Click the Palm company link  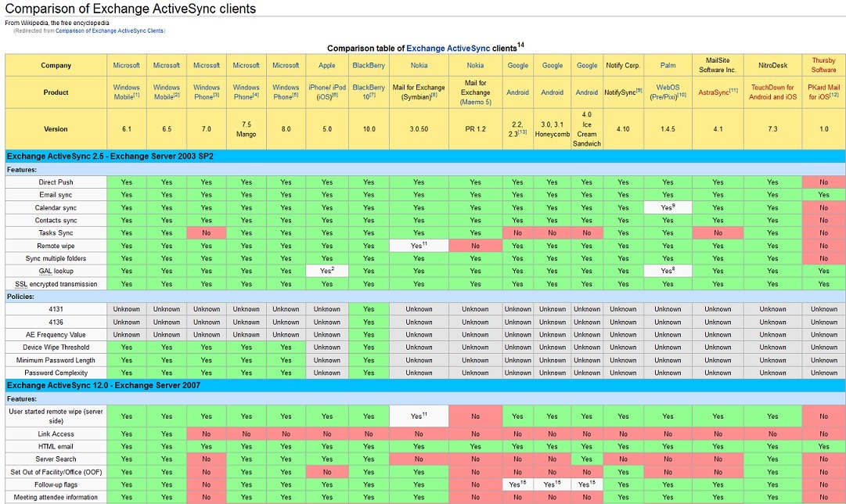[668, 65]
